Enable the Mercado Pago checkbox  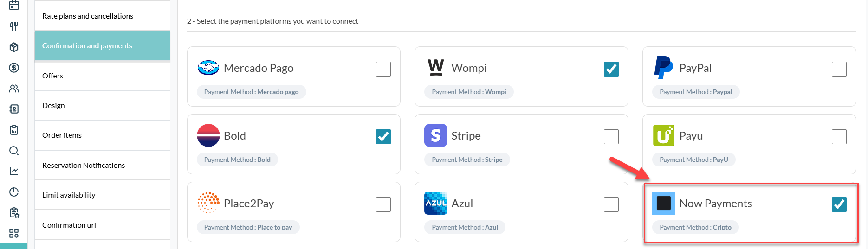point(383,69)
